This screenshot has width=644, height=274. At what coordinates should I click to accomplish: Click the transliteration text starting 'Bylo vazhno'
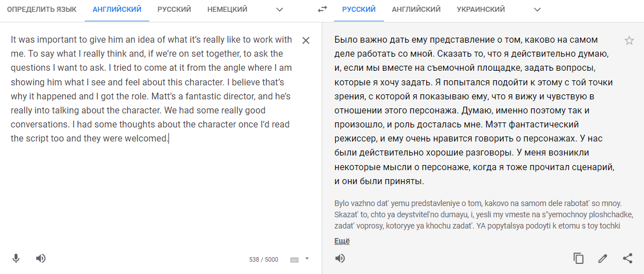[x=483, y=214]
